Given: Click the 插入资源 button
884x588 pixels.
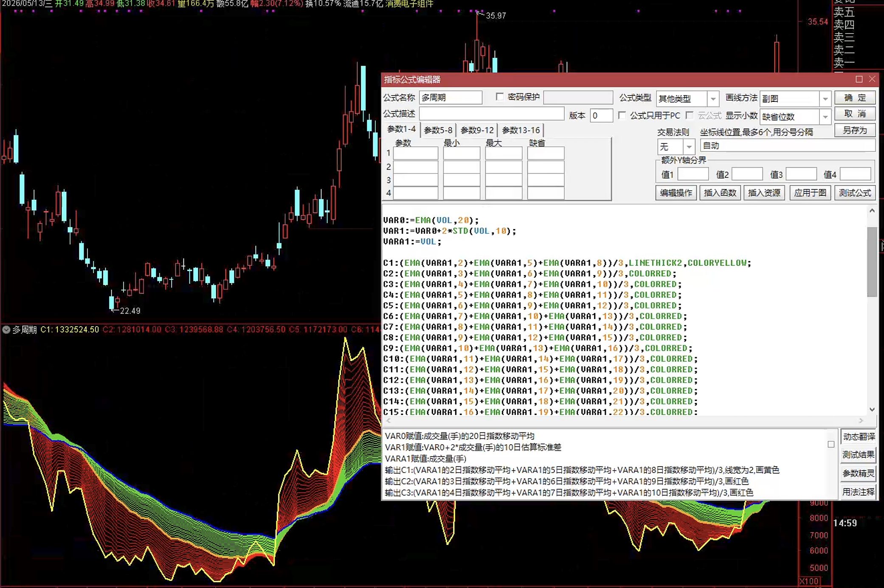Looking at the screenshot, I should [x=764, y=193].
